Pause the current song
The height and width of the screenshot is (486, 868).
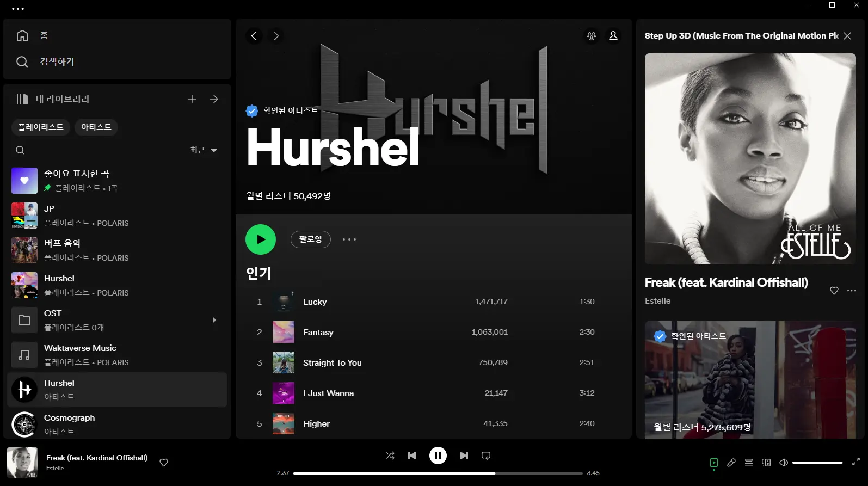(x=438, y=456)
